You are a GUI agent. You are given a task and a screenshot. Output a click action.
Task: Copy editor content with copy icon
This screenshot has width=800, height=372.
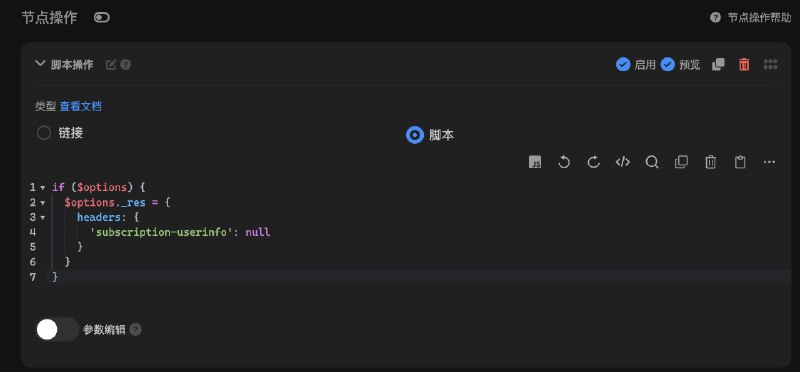681,162
